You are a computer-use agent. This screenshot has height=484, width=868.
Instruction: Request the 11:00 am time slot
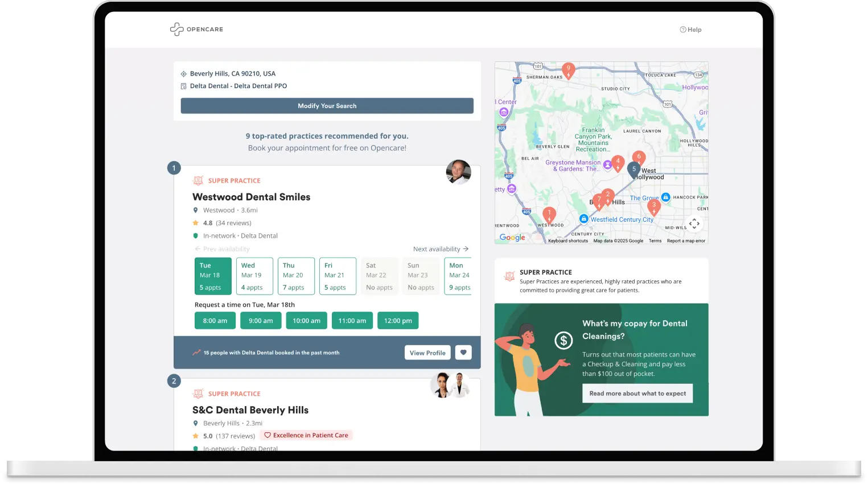click(352, 321)
